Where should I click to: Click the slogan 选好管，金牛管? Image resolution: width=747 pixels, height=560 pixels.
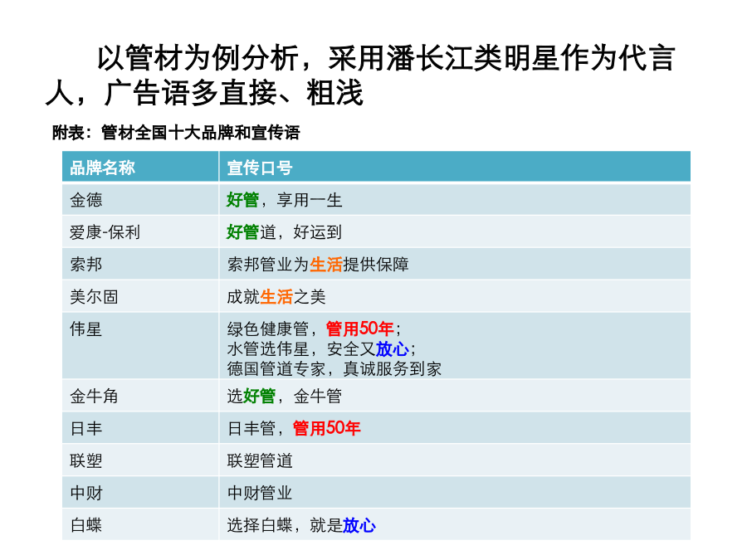[x=285, y=397]
